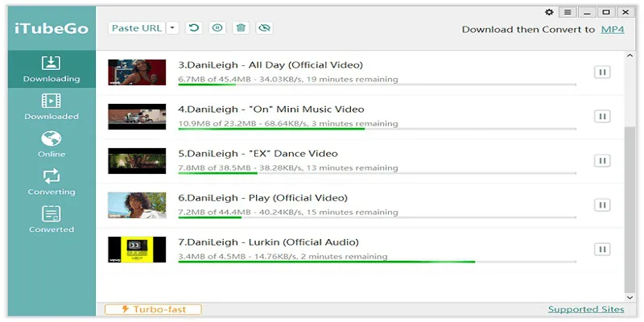Pause the Lurkin (Official Audio) download
Image resolution: width=644 pixels, height=322 pixels.
602,250
